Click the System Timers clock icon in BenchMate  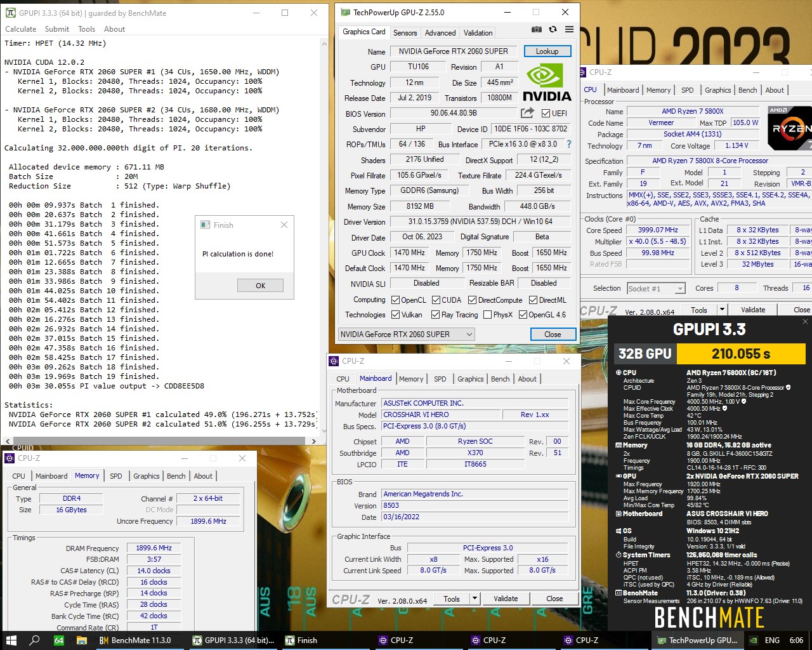click(x=619, y=555)
